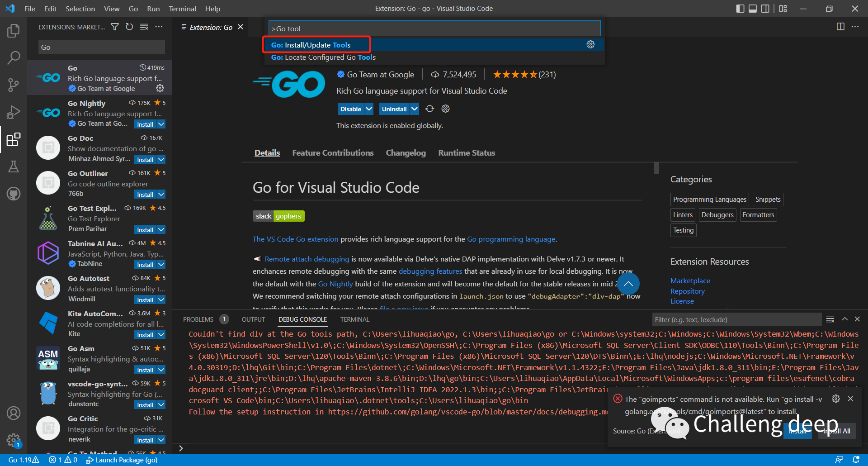
Task: Switch to Feature Contributions tab
Action: pos(333,153)
